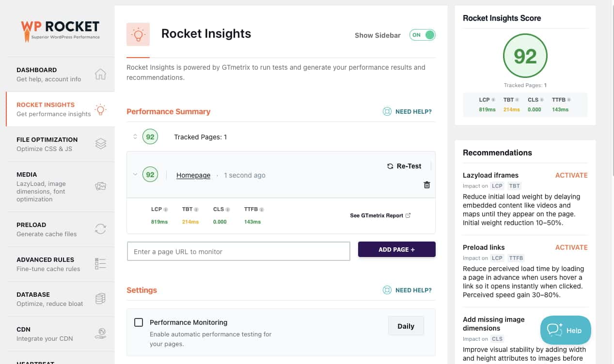Image resolution: width=614 pixels, height=364 pixels.
Task: Activate the Preload links recommendation
Action: 571,247
